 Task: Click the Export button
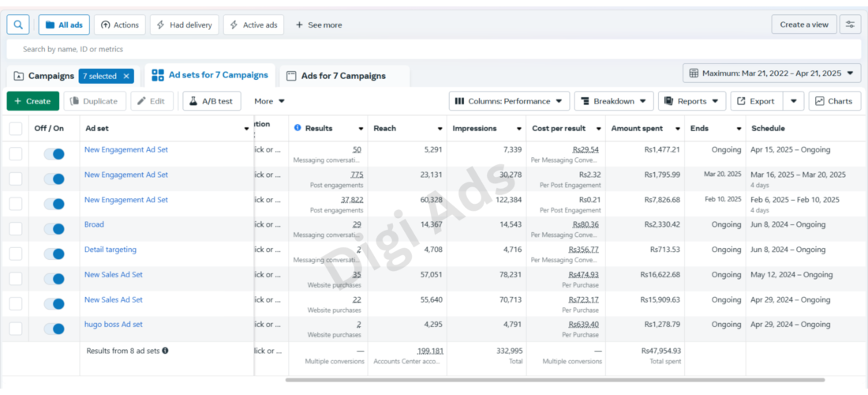click(757, 101)
